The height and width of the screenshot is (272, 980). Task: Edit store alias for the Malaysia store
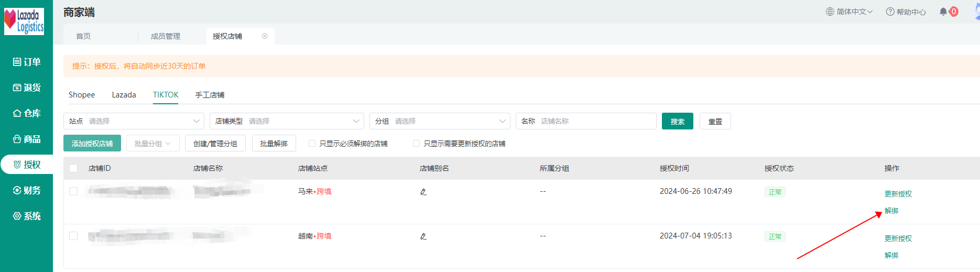[x=423, y=192]
